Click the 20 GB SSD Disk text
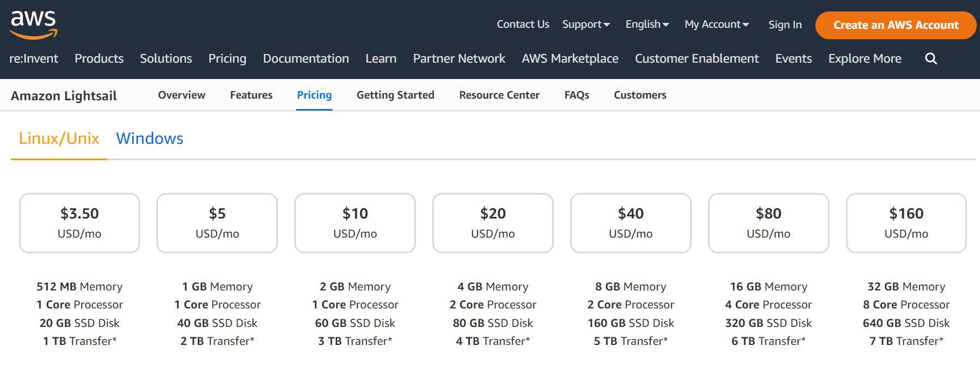Viewport: 980px width, 382px height. point(80,323)
